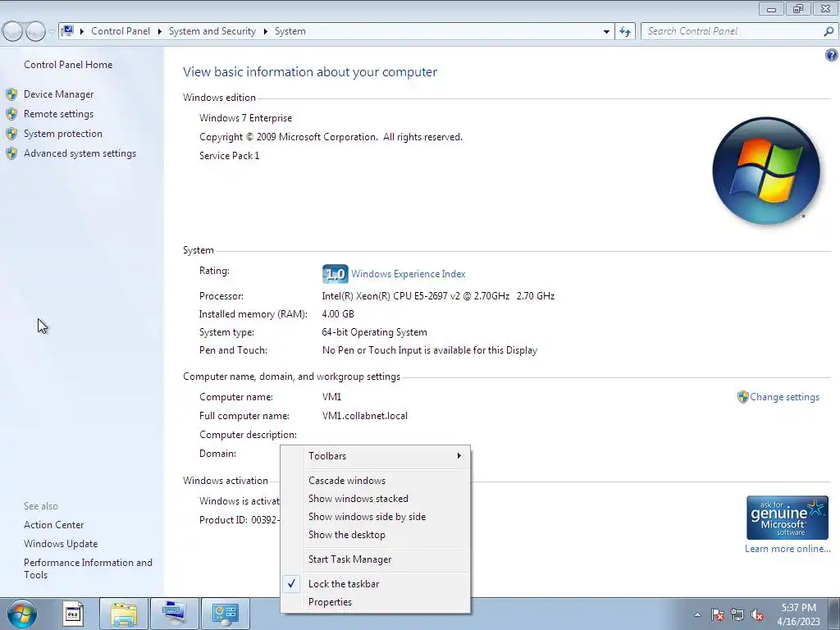Open the Action Center flag tray icon
The height and width of the screenshot is (630, 840).
click(717, 615)
